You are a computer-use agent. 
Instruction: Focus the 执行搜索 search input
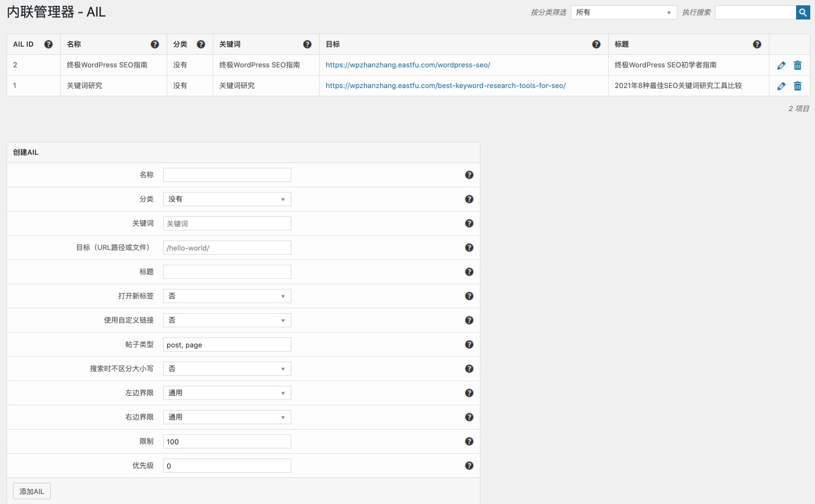coord(755,12)
